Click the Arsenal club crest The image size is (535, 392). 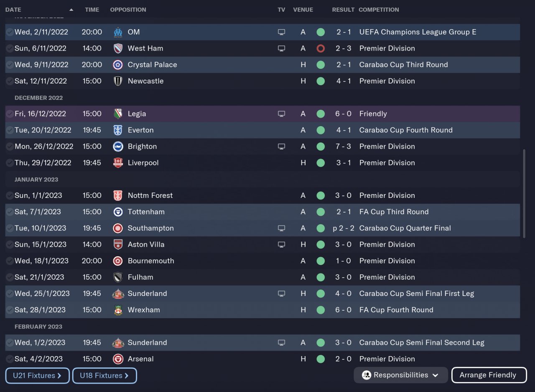coord(118,359)
